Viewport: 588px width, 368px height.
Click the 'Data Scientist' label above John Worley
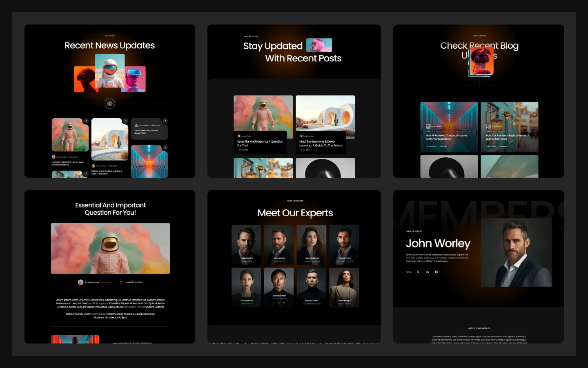(x=414, y=231)
